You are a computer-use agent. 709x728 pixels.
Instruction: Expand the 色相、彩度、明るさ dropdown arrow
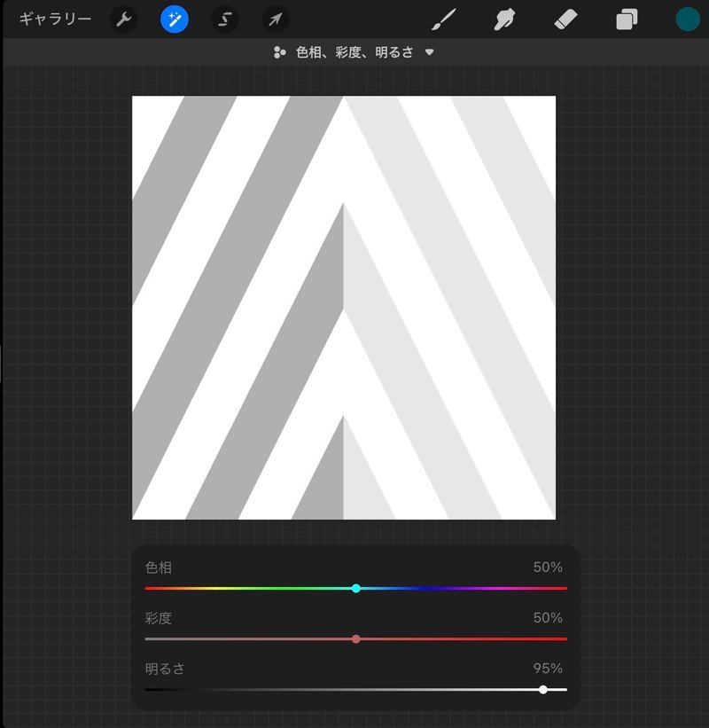pyautogui.click(x=430, y=52)
